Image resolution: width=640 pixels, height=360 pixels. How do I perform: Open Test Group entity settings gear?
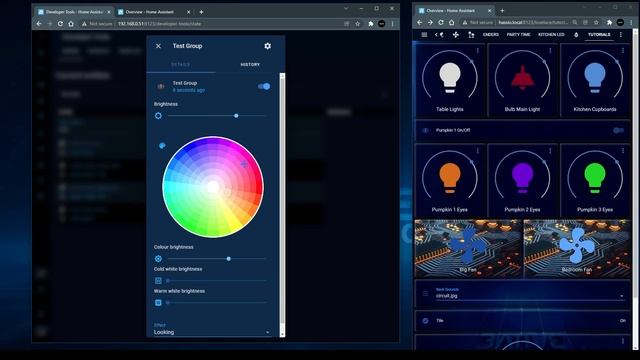click(267, 46)
